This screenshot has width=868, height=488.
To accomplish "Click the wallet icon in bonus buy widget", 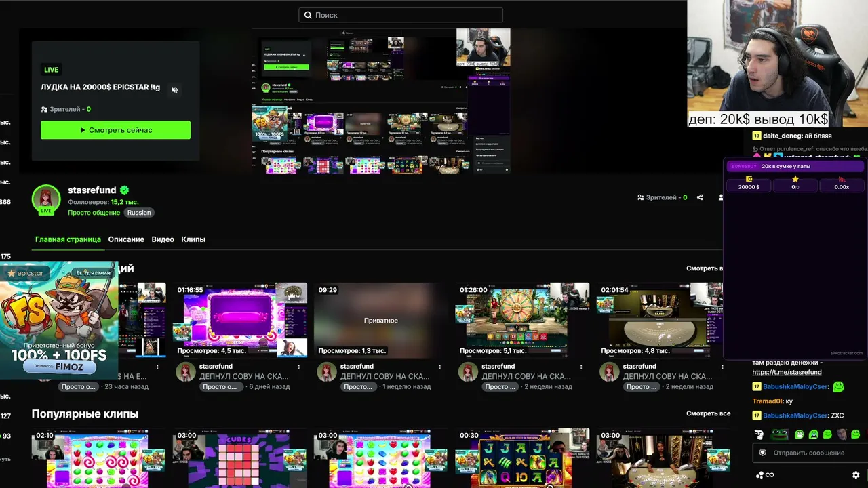I will (749, 179).
